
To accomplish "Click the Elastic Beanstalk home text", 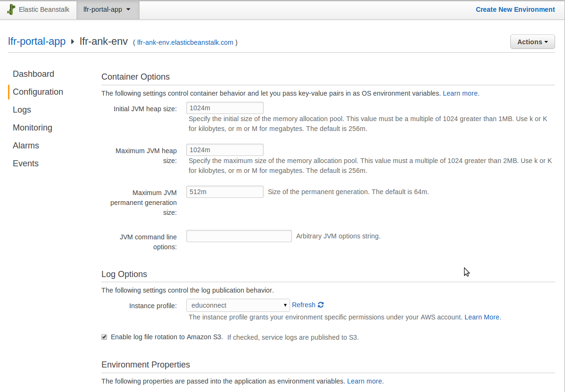I will tap(44, 9).
